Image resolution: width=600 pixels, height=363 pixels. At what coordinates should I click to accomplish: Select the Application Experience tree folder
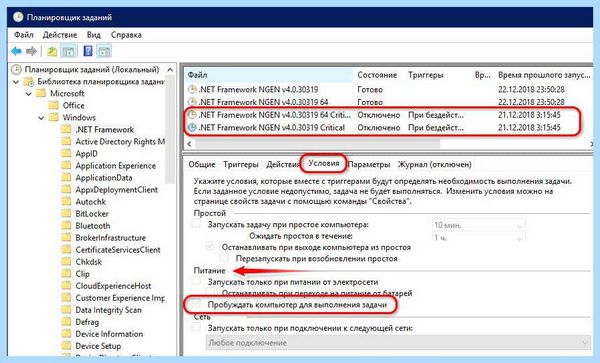[116, 166]
